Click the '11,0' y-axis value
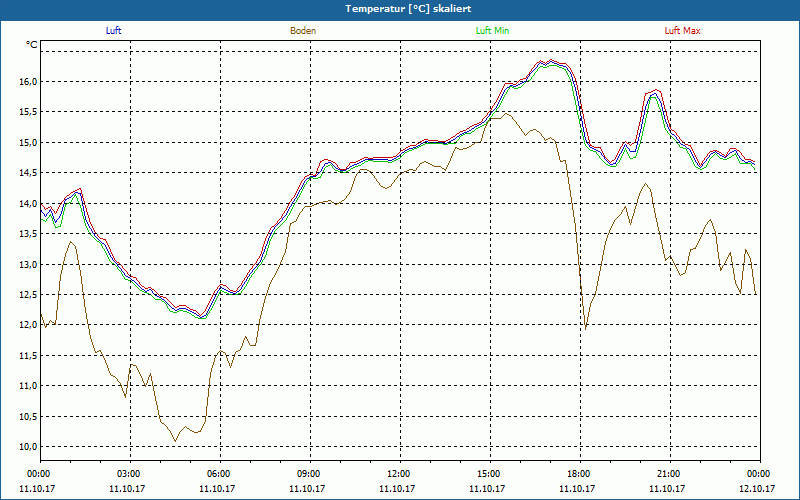 (29, 386)
